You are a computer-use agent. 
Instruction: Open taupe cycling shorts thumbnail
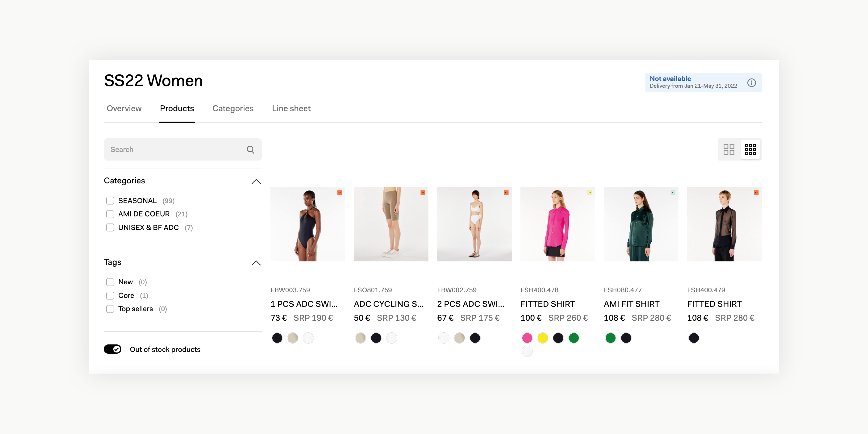click(x=391, y=224)
